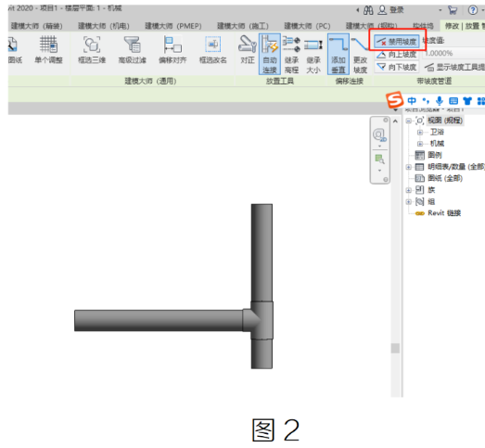Click the 卫浴 discipline label
This screenshot has height=448, width=485.
pyautogui.click(x=437, y=132)
